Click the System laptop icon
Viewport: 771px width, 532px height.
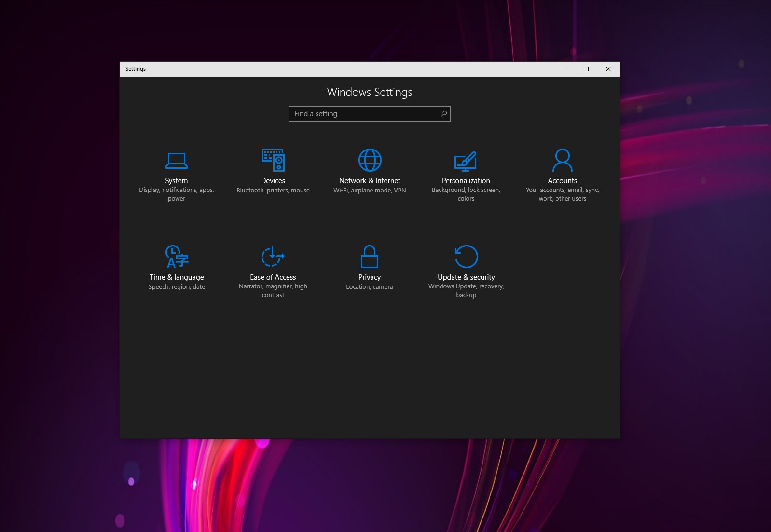pyautogui.click(x=177, y=161)
